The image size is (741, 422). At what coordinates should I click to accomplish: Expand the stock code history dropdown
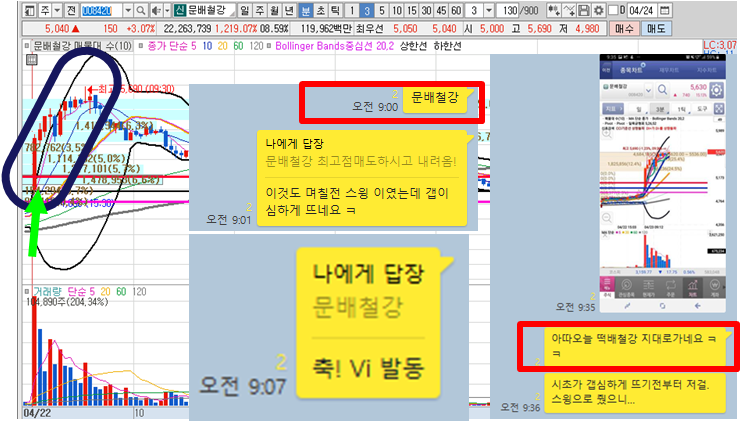pos(128,10)
